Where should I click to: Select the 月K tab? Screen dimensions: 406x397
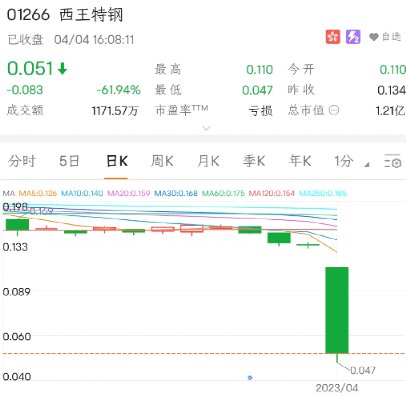[x=208, y=161]
